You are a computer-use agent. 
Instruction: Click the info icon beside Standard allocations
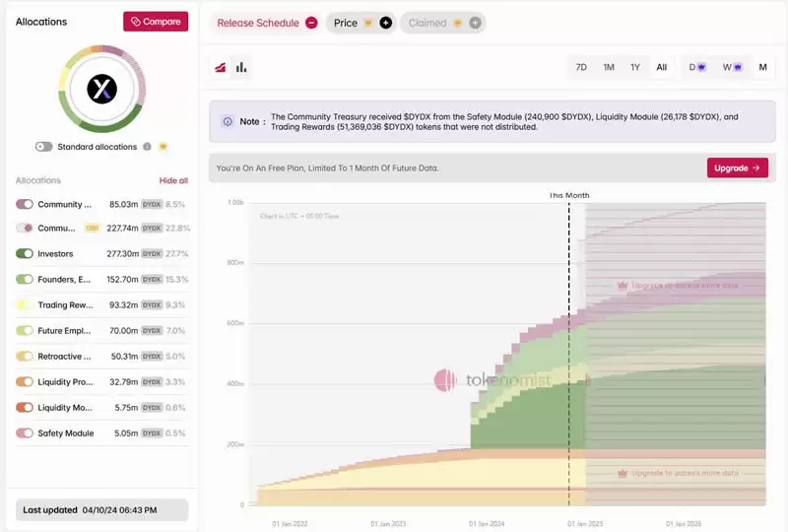pyautogui.click(x=147, y=147)
